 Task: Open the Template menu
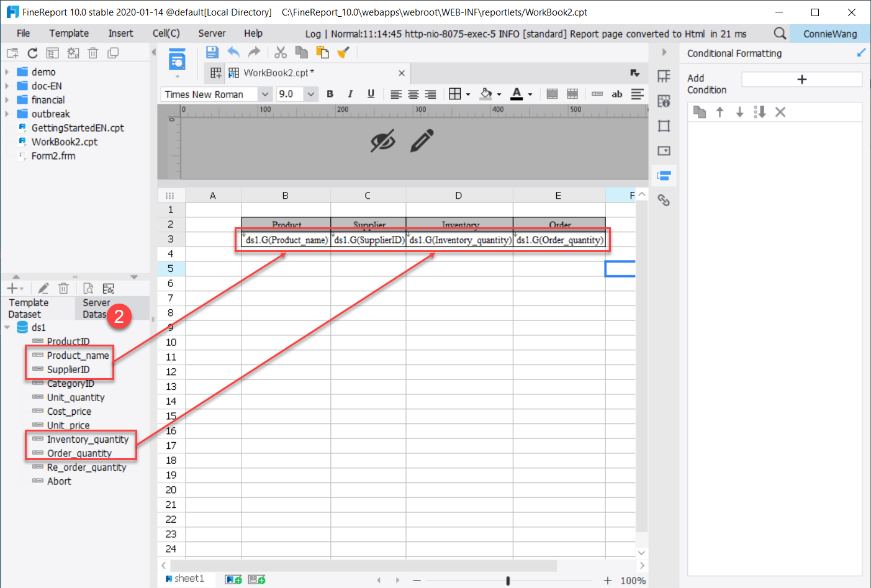68,33
